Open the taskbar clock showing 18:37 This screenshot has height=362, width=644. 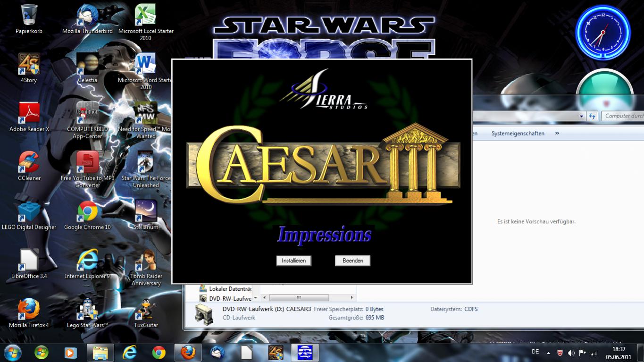[619, 353]
